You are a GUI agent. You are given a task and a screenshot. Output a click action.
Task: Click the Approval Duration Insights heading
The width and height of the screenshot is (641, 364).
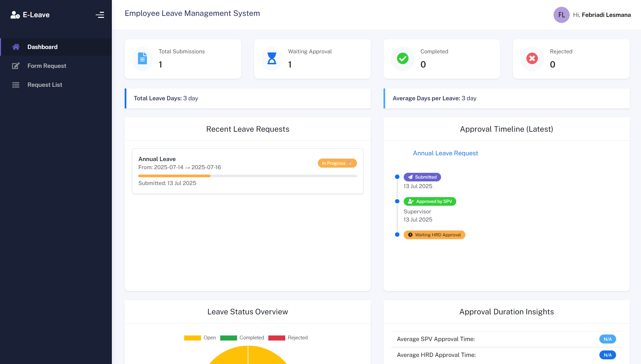tap(507, 312)
